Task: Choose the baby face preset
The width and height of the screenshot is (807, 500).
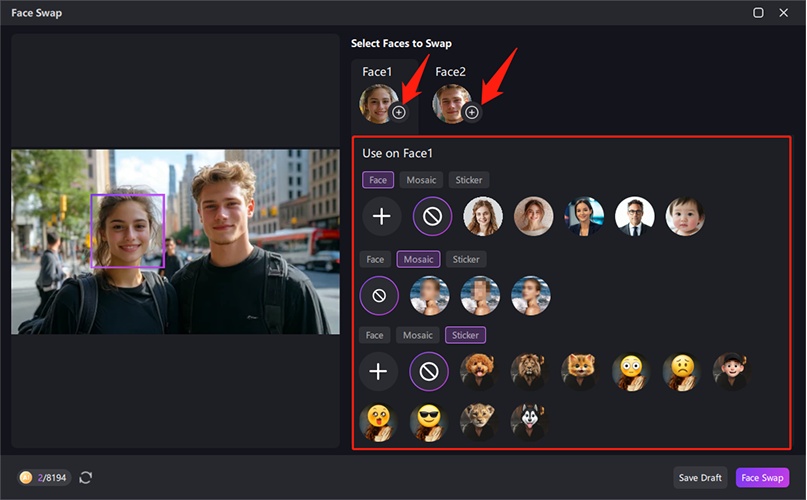Action: (685, 216)
